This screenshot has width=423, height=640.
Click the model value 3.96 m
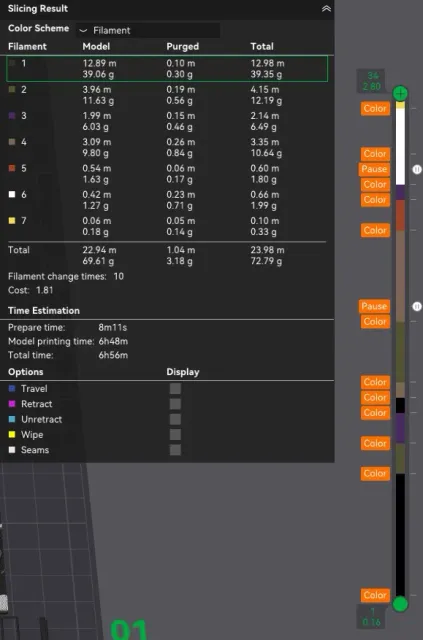tap(97, 89)
